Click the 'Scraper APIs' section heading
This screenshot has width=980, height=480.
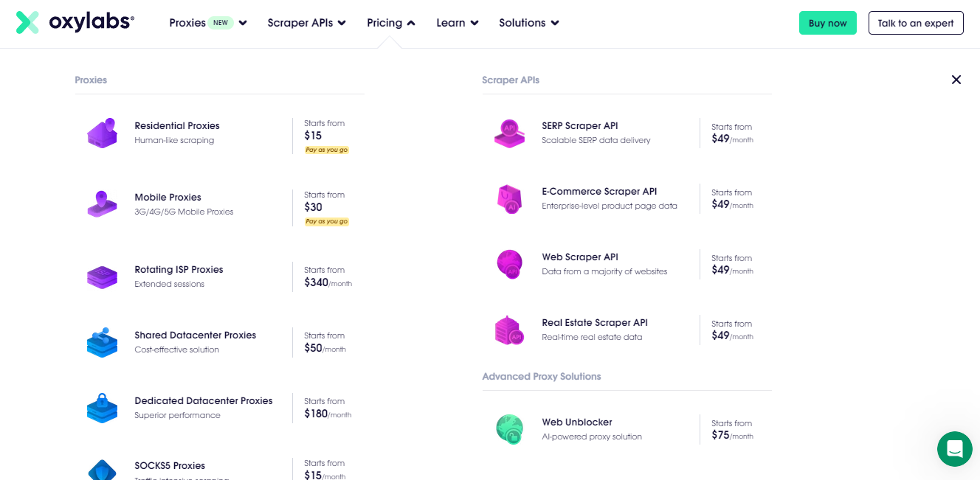(511, 80)
